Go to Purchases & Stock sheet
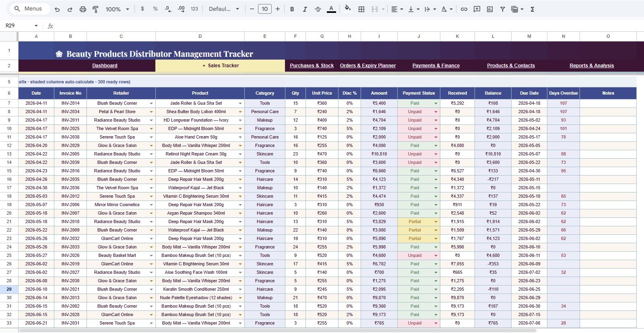Screen dimensions: 644x333 point(312,66)
